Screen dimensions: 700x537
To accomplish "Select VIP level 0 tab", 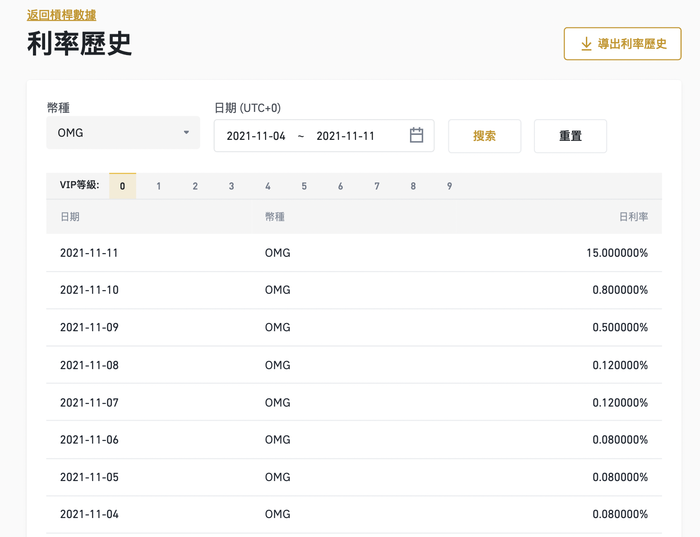I will pyautogui.click(x=122, y=186).
